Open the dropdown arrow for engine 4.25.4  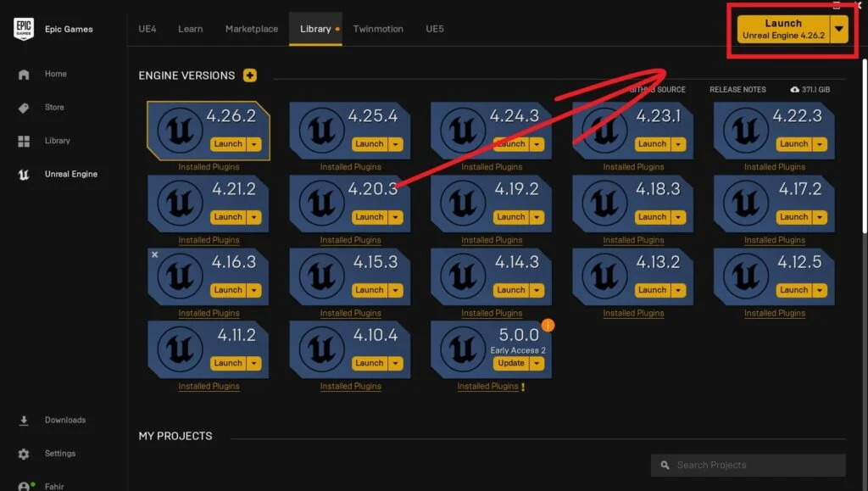(395, 144)
